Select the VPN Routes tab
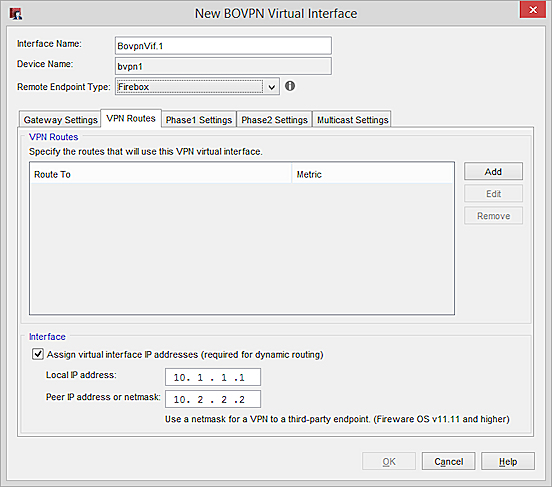Viewport: 552px width, 487px height. click(x=131, y=118)
